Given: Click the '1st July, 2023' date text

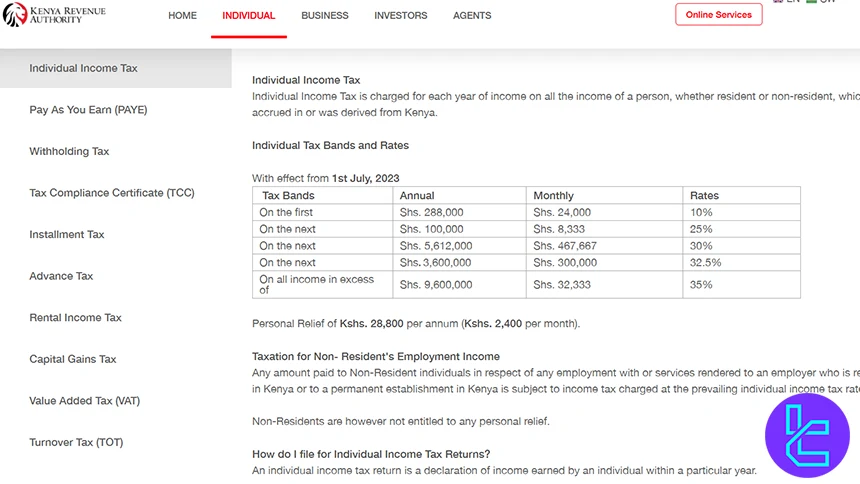Looking at the screenshot, I should (365, 178).
